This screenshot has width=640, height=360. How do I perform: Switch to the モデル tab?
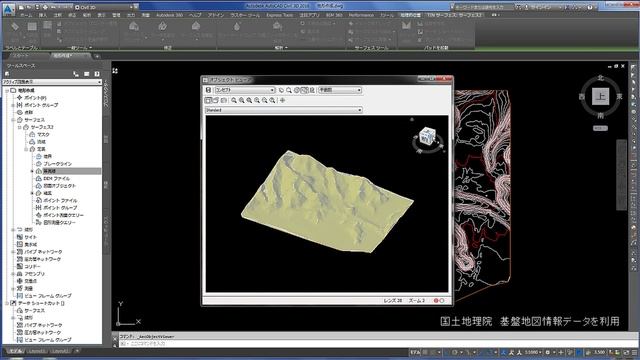click(16, 351)
